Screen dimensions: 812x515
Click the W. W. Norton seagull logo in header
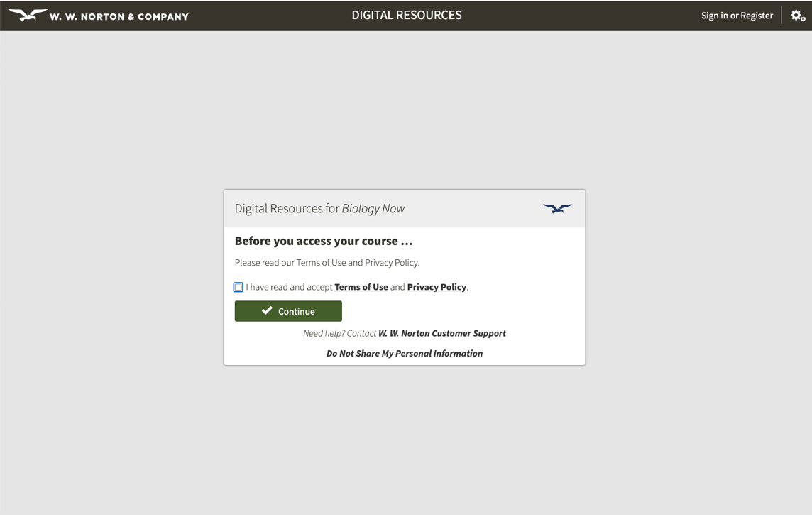click(28, 15)
